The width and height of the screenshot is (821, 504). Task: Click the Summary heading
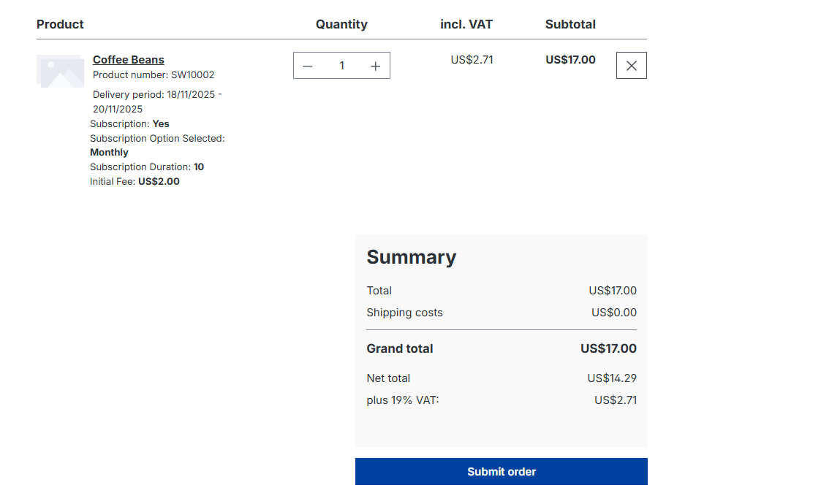pos(412,257)
